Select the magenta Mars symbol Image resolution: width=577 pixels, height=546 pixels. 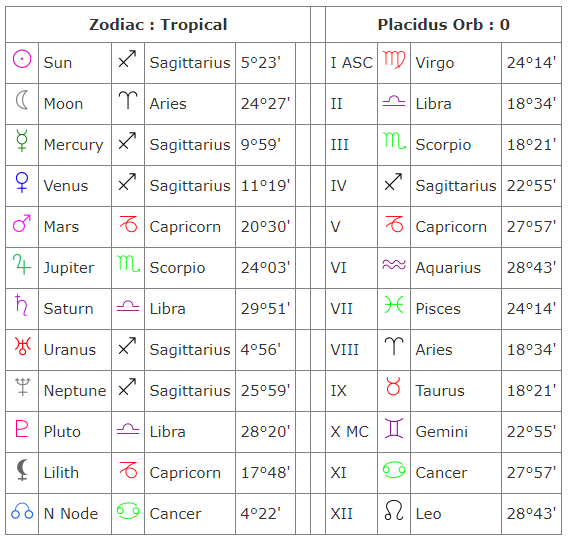click(x=22, y=223)
